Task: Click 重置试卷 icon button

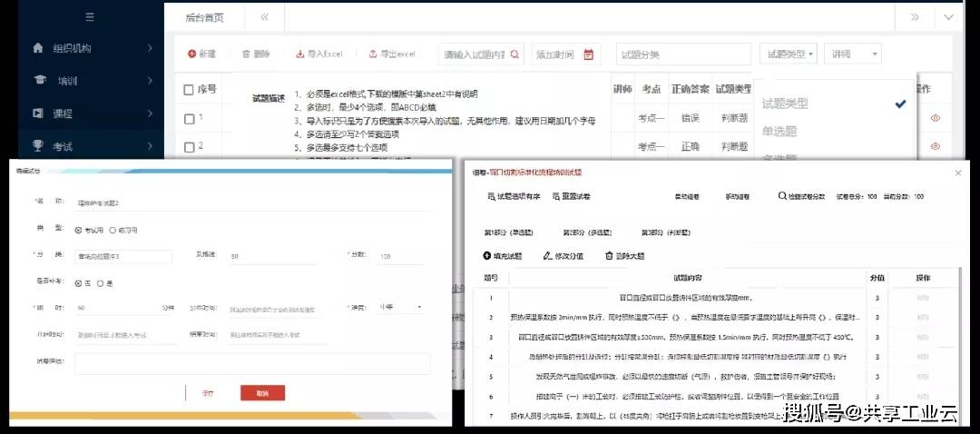Action: pyautogui.click(x=572, y=196)
